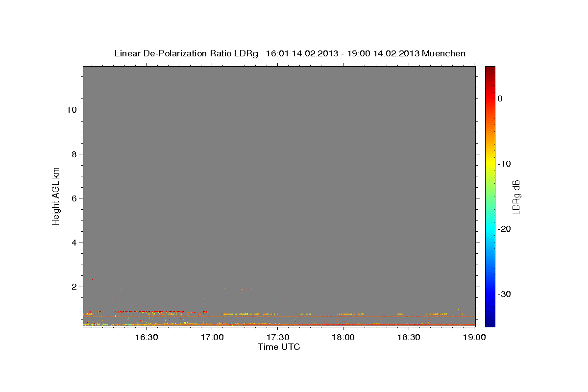Click the "Height AGL km" axis label

56,196
